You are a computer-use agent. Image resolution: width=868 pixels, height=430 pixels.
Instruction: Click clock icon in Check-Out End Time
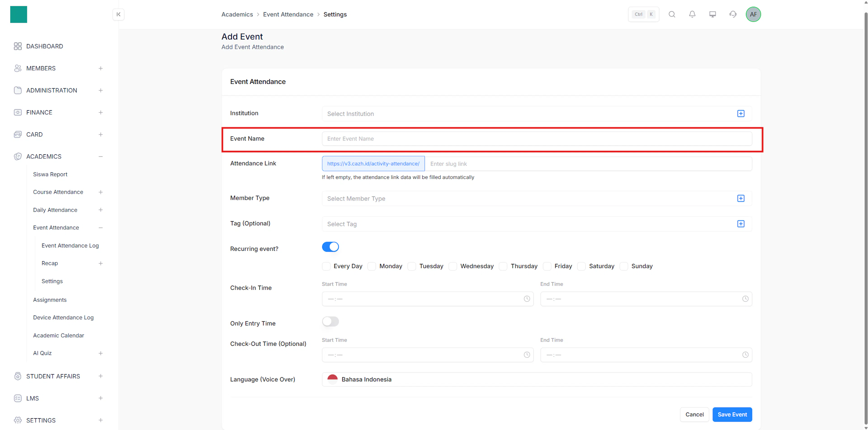(745, 355)
